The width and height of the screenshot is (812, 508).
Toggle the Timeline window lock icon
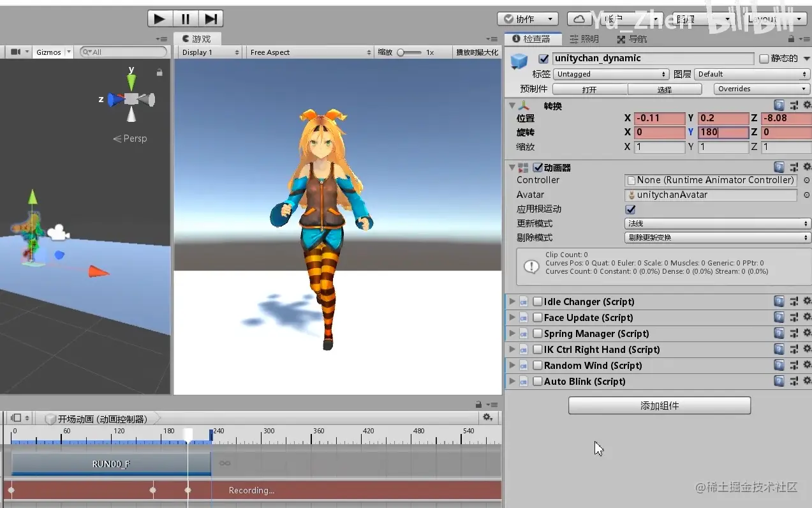point(478,405)
